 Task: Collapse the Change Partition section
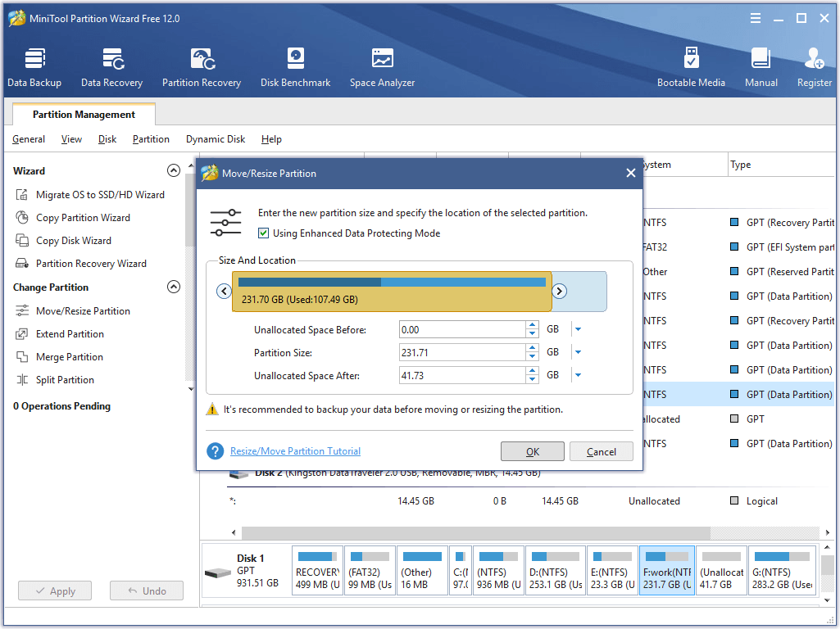pyautogui.click(x=174, y=287)
